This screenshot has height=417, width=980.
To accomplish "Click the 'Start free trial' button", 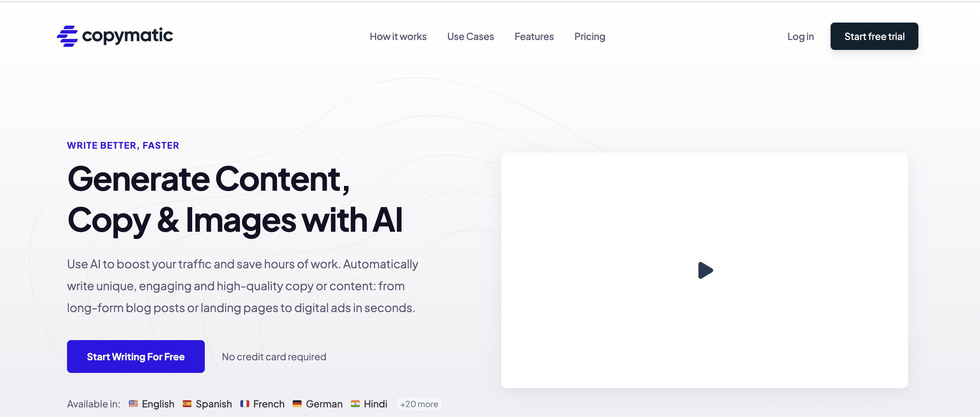I will (x=874, y=36).
